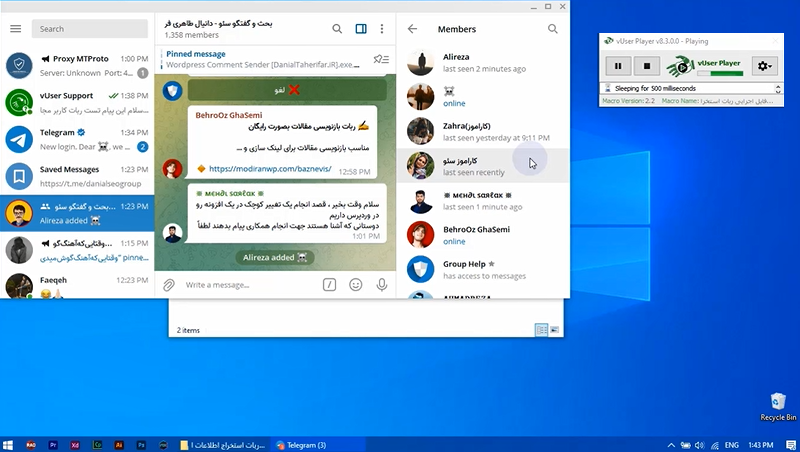The height and width of the screenshot is (452, 800).
Task: Click Saved Messages bookmark avatar
Action: [19, 177]
